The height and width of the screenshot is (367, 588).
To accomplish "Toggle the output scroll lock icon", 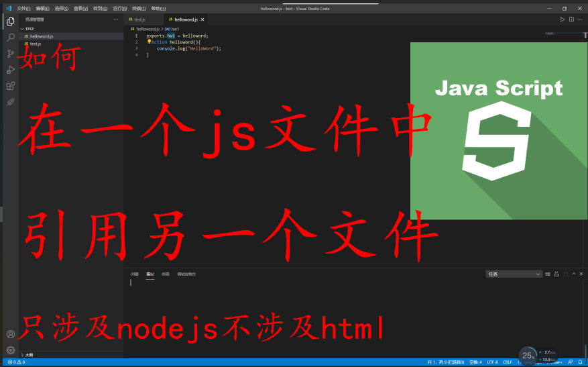I will (556, 274).
